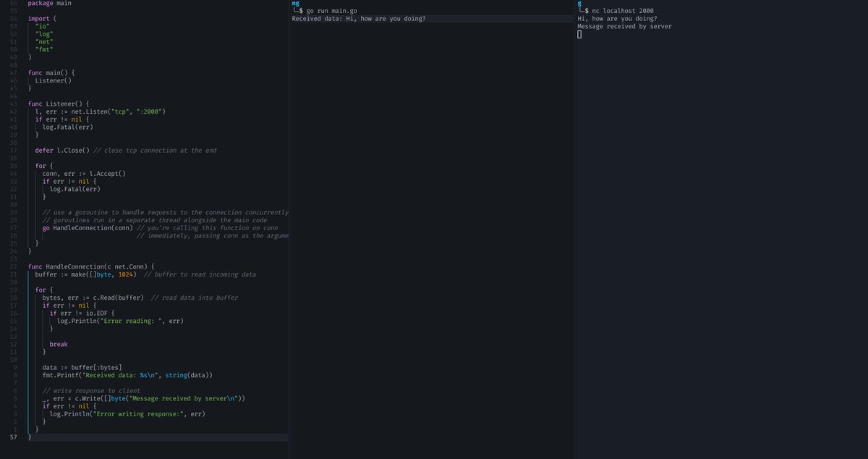Click the 'use a goroutine to handle requests' comment
Screen dimensions: 868x459
[166, 212]
